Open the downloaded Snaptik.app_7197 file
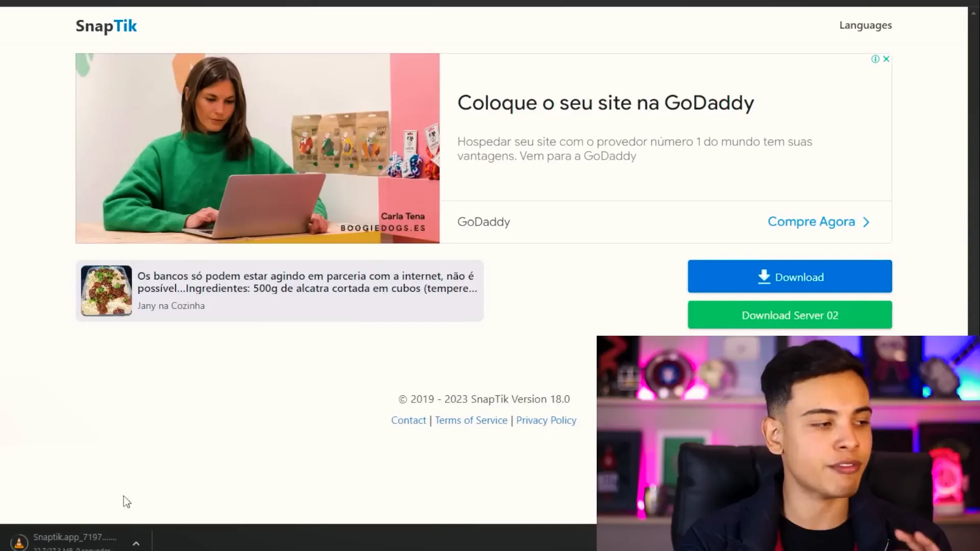Screen dimensions: 980x551 click(x=75, y=537)
